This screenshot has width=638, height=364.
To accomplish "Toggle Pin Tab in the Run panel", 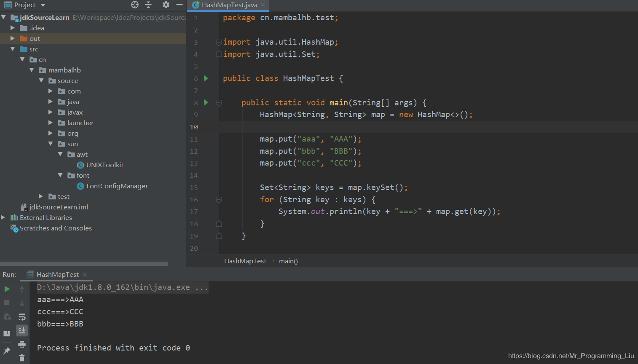I will click(x=7, y=351).
